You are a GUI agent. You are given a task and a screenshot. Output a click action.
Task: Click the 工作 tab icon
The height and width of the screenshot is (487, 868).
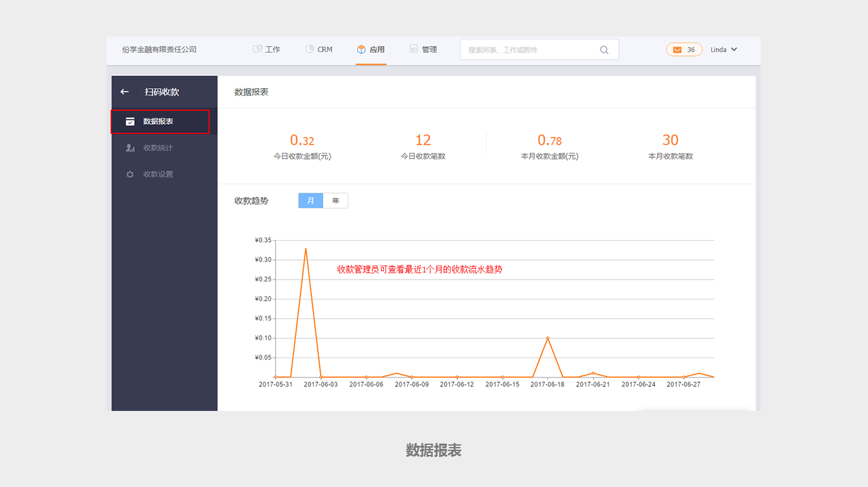pyautogui.click(x=257, y=49)
